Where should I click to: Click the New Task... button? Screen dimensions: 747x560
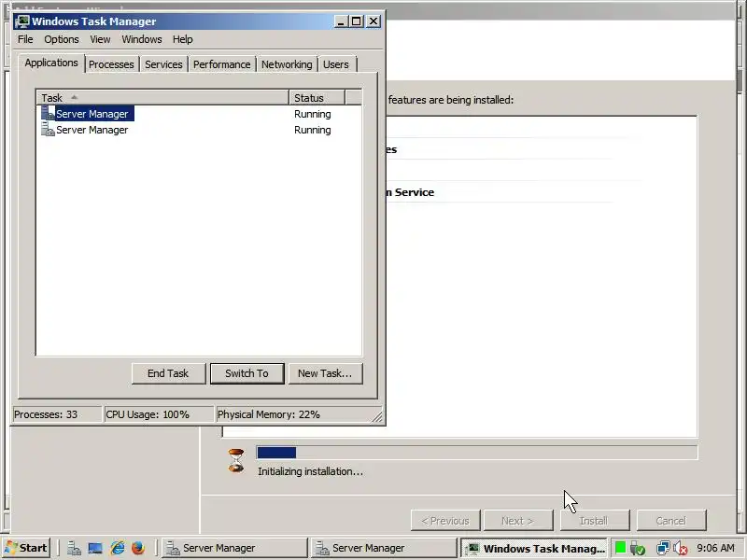click(325, 373)
